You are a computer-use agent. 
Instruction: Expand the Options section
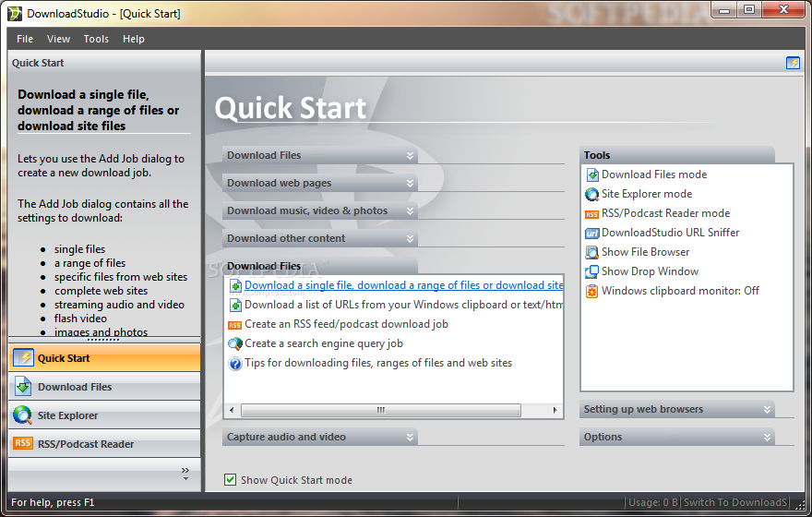click(677, 437)
